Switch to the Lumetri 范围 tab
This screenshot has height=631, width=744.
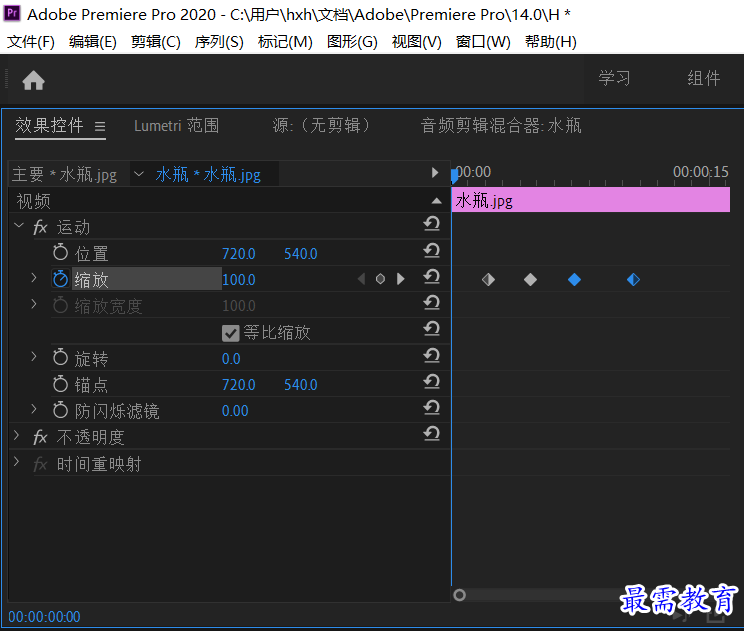click(x=177, y=126)
